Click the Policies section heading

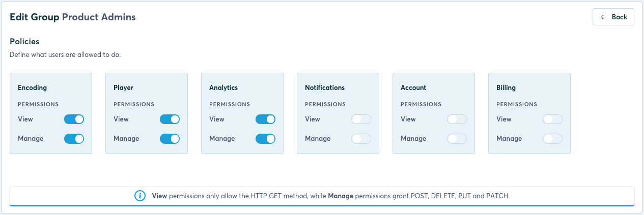click(24, 41)
